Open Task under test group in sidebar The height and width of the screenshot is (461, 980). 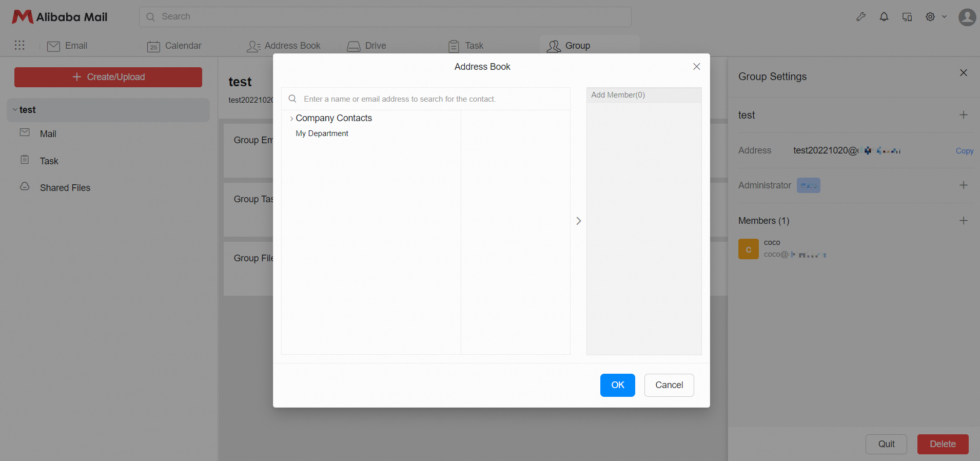[49, 161]
